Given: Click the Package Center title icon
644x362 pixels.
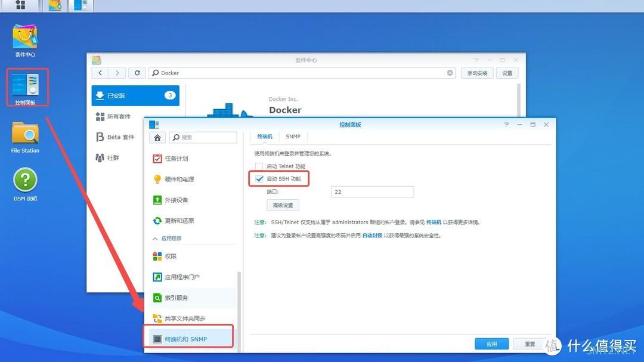Looking at the screenshot, I should (x=97, y=60).
